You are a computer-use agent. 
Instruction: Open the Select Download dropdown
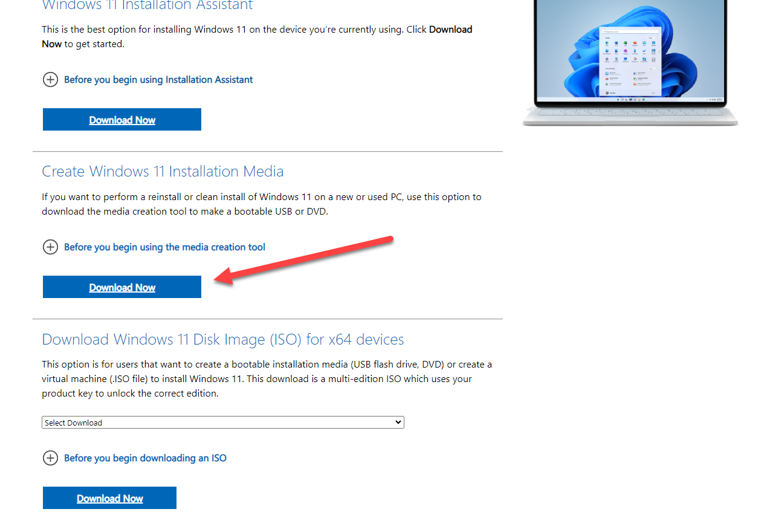223,423
